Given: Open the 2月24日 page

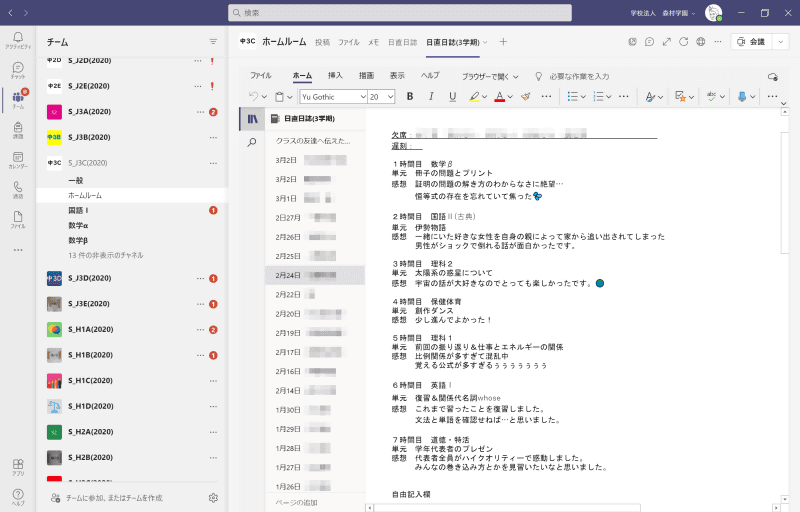Looking at the screenshot, I should (315, 275).
